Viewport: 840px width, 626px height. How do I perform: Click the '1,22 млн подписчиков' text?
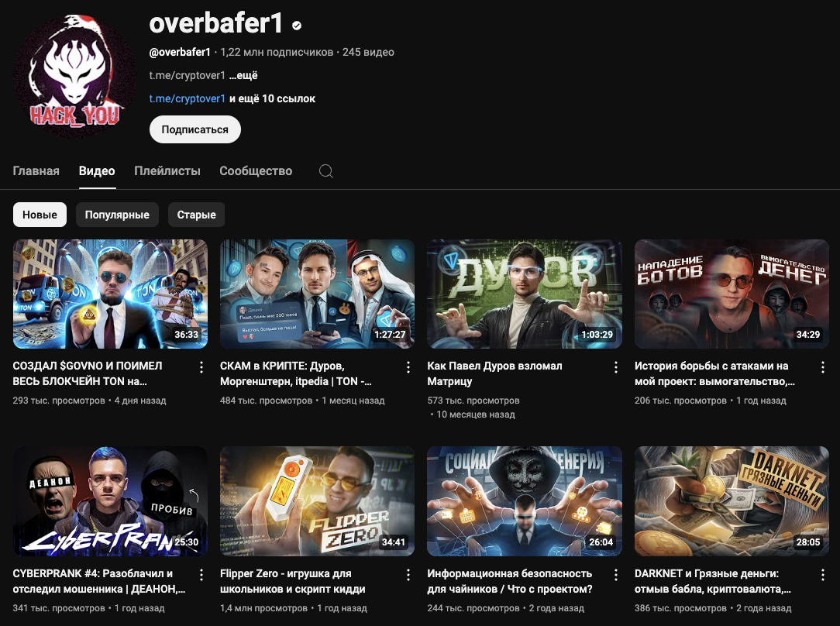point(277,52)
